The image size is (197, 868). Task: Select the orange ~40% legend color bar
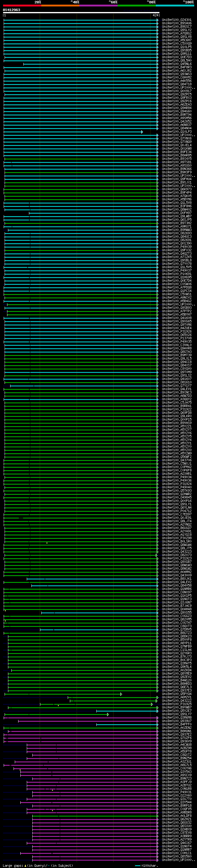(x=60, y=6)
